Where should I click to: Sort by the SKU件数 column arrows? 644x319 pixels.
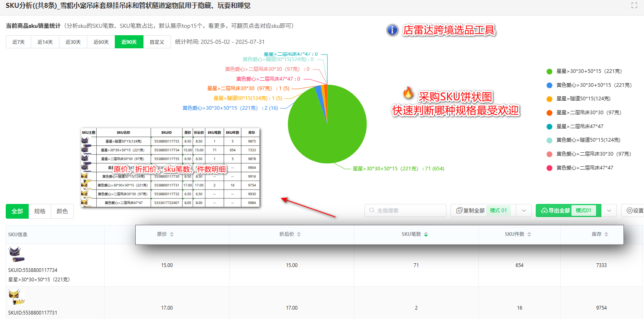(529, 234)
